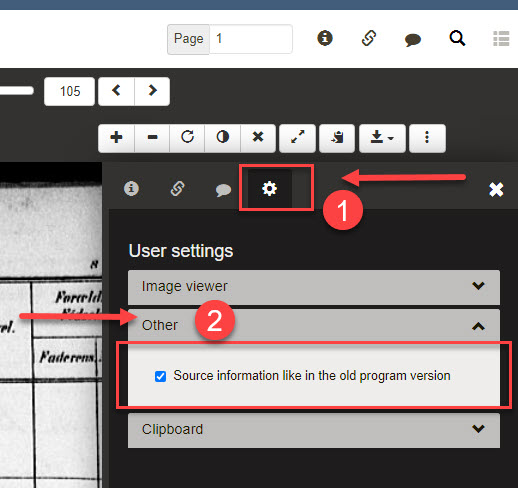Viewport: 518px width, 488px height.
Task: Expand the Clipboard section
Action: point(314,430)
